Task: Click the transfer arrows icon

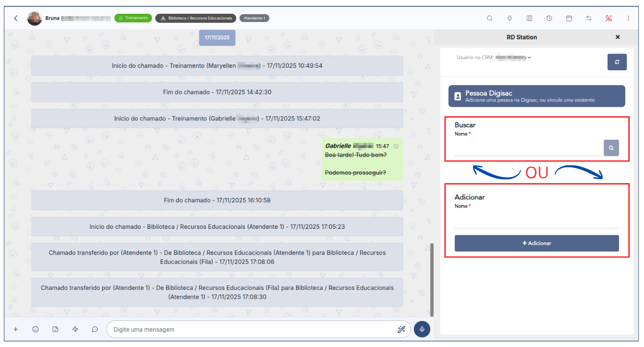Action: (589, 18)
